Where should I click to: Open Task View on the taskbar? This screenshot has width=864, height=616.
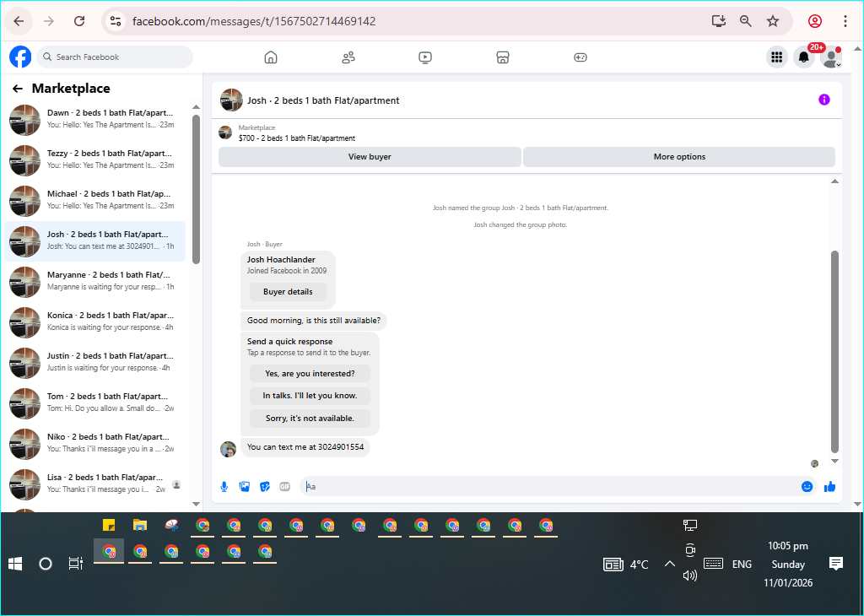75,564
